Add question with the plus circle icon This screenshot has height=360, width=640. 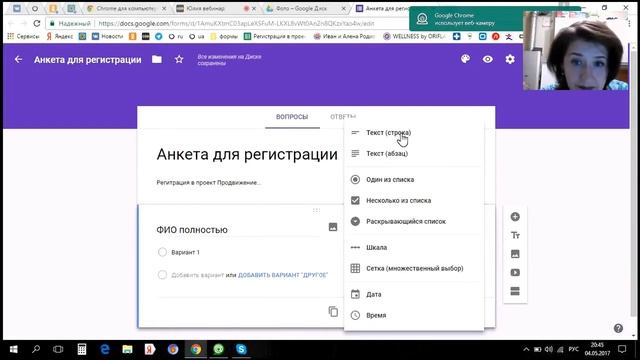[x=515, y=217]
